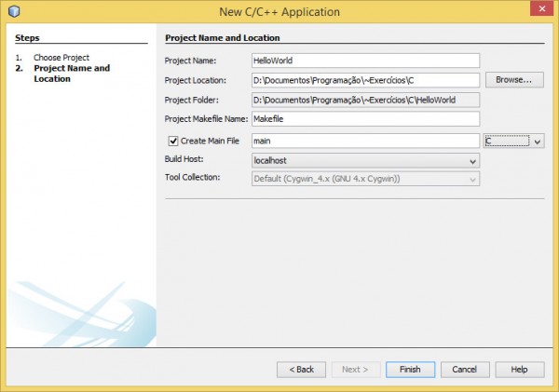Open Help for this wizard

(520, 370)
